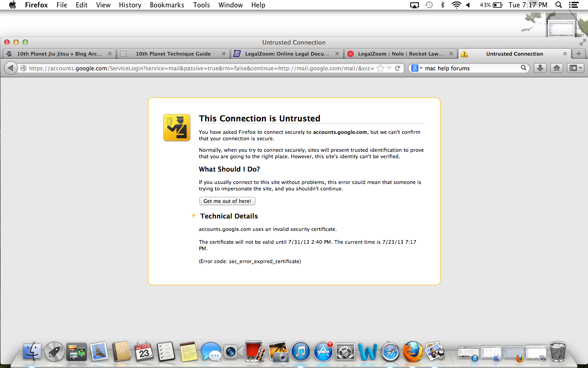Click the Tue 7:17 PM clock
Screen dimensions: 588x368
(x=528, y=5)
